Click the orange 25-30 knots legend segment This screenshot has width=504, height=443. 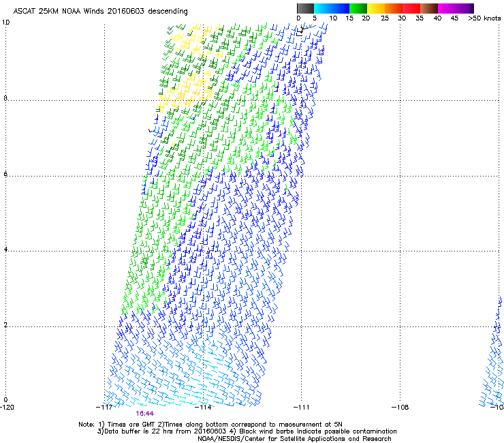click(394, 8)
